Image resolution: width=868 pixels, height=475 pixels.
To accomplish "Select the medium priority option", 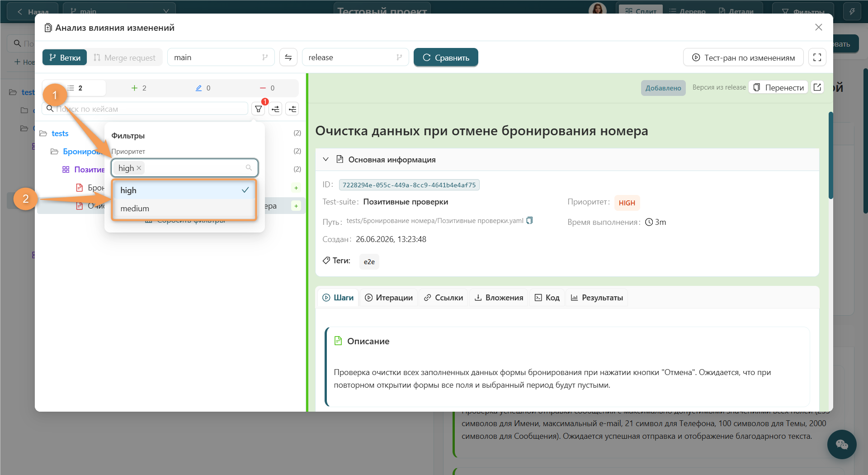I will (x=184, y=208).
